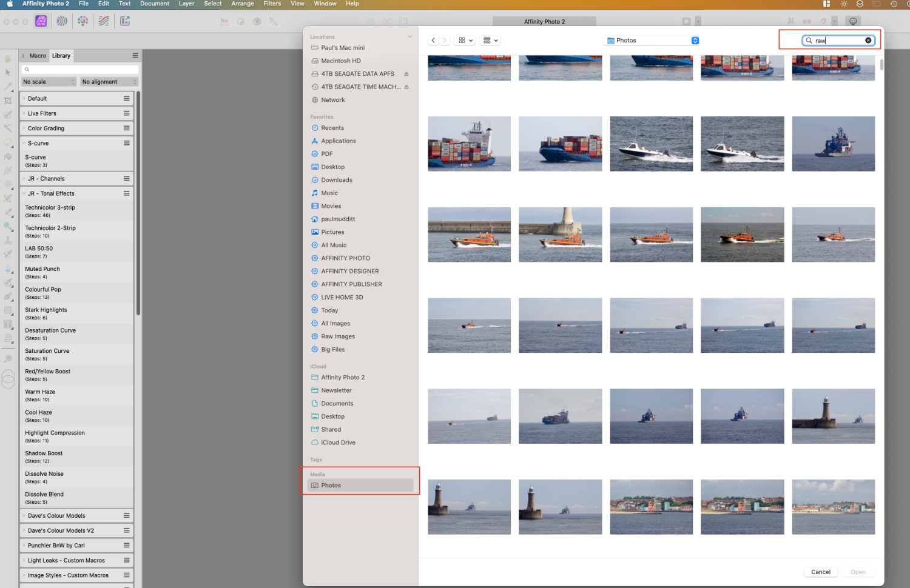Clear the raw search text with the x button
Viewport: 910px width, 588px height.
[x=868, y=40]
